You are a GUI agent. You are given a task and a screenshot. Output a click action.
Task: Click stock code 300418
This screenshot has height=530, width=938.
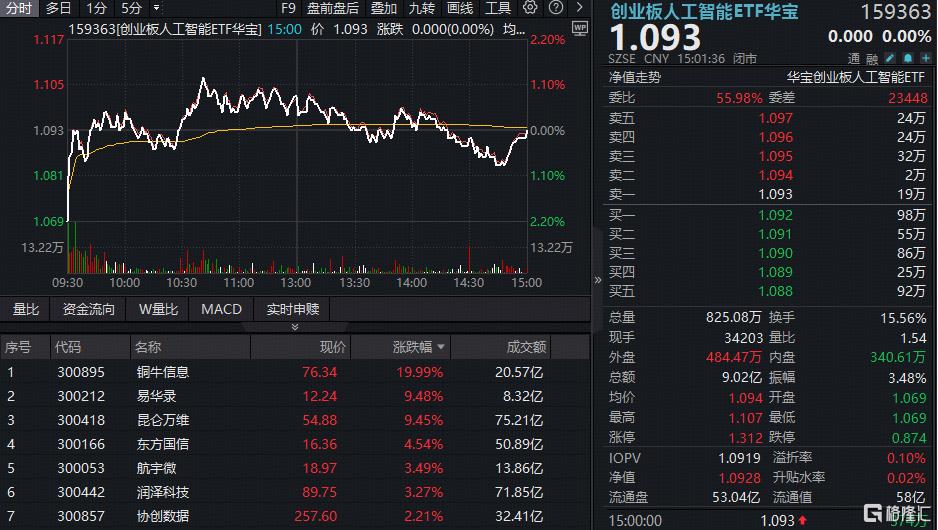(81, 420)
